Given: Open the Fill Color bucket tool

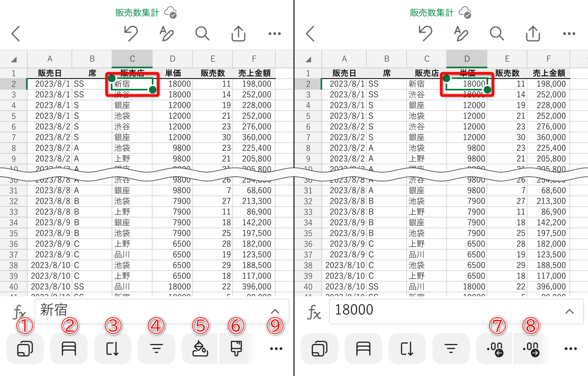Looking at the screenshot, I should pos(200,348).
